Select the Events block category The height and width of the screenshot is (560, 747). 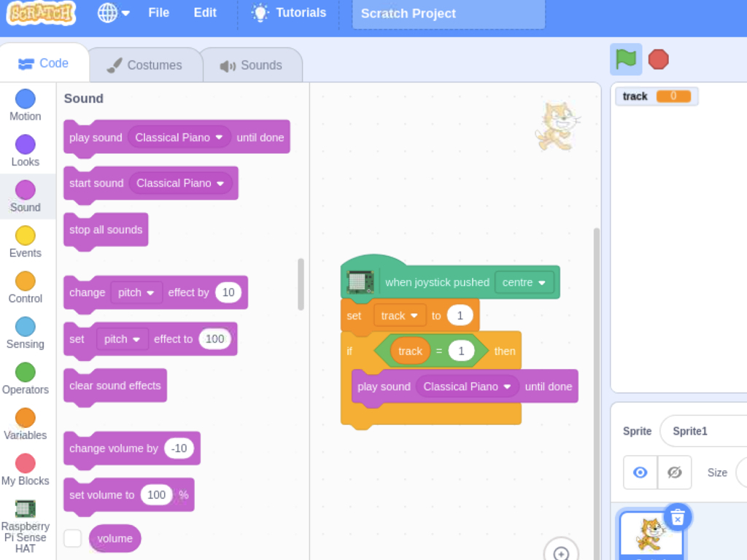click(x=26, y=242)
